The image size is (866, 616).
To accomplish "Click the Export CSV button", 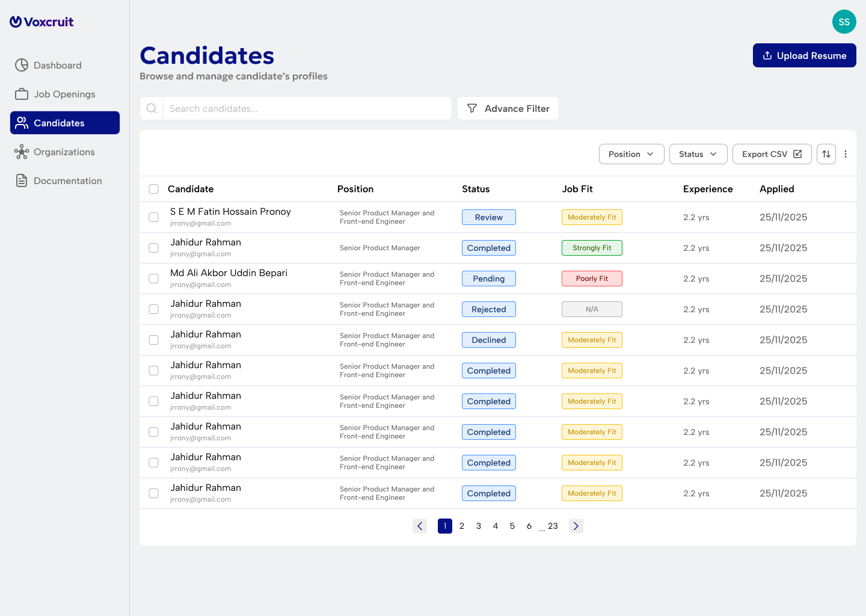I will pos(772,154).
